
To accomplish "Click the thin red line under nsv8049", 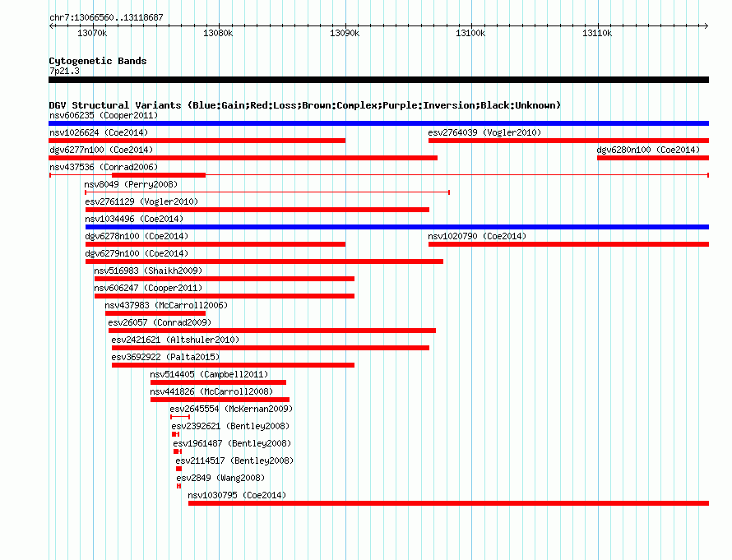I will coord(267,192).
